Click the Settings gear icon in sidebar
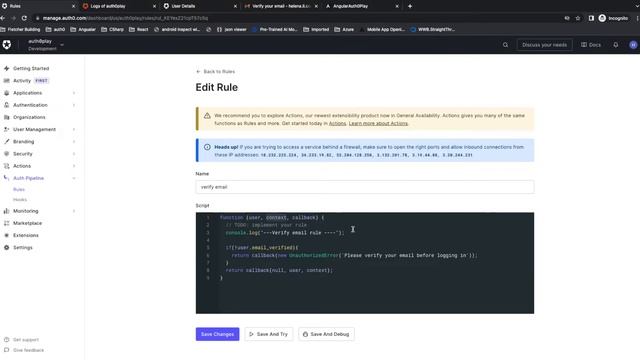The width and height of the screenshot is (640, 360). pos(7,248)
